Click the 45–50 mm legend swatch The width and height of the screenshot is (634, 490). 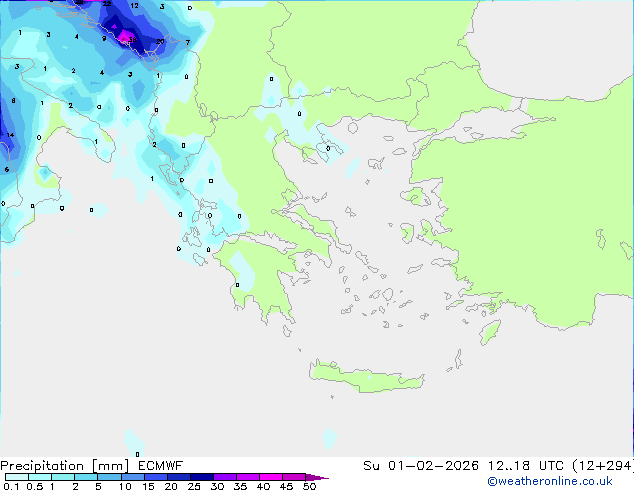click(294, 477)
